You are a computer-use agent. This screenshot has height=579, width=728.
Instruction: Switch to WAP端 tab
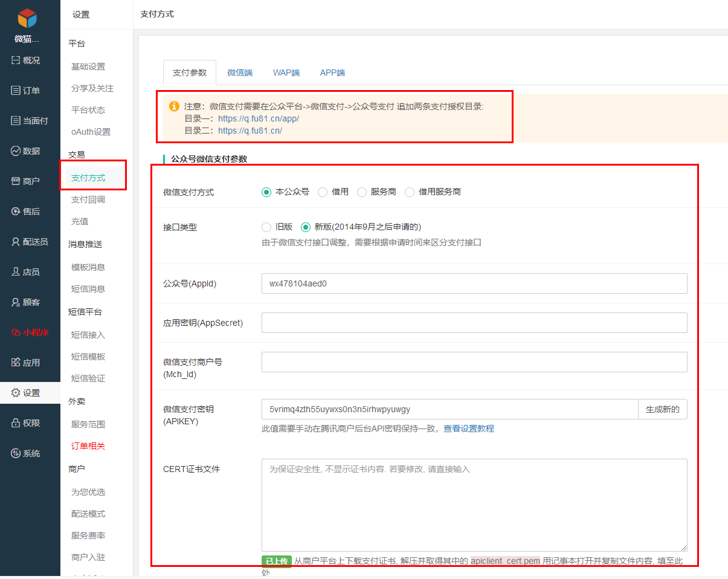(x=286, y=73)
